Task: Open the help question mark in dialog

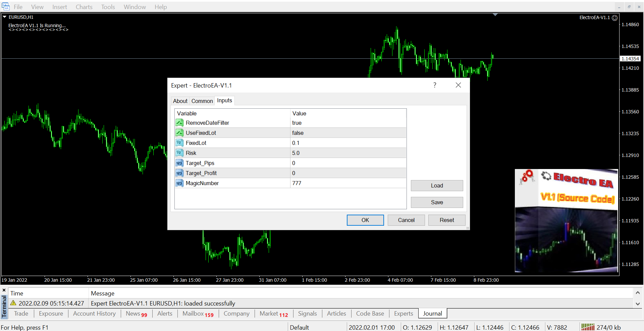Action: point(435,85)
